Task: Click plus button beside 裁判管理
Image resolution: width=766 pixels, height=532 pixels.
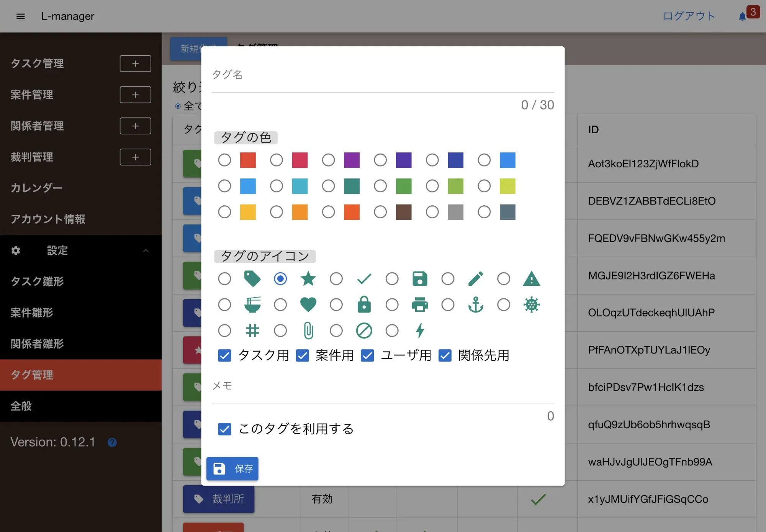Action: 135,157
